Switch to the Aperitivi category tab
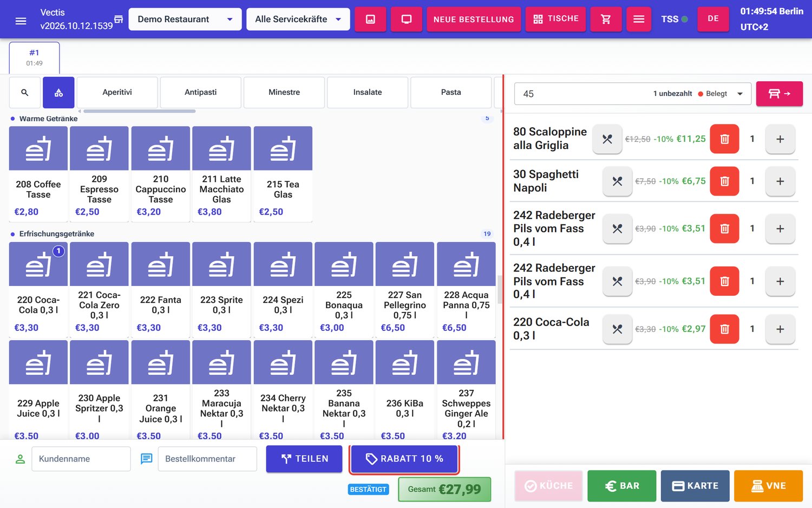 (117, 93)
